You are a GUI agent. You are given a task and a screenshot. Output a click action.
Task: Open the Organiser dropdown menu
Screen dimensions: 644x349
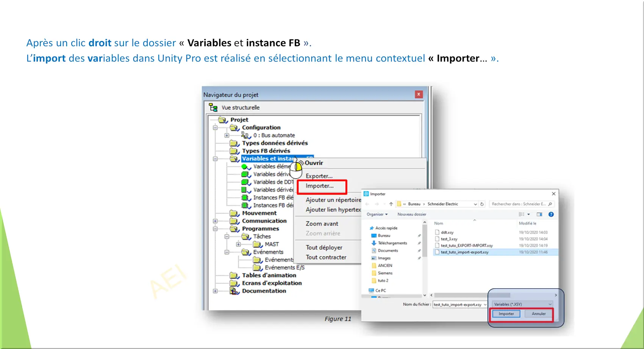[377, 214]
